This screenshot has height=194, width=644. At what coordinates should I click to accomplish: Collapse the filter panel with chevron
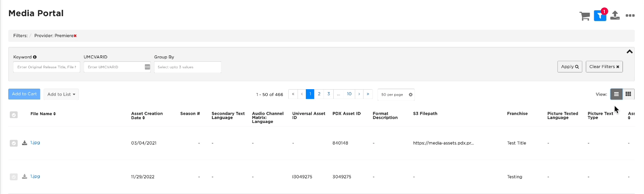click(629, 51)
